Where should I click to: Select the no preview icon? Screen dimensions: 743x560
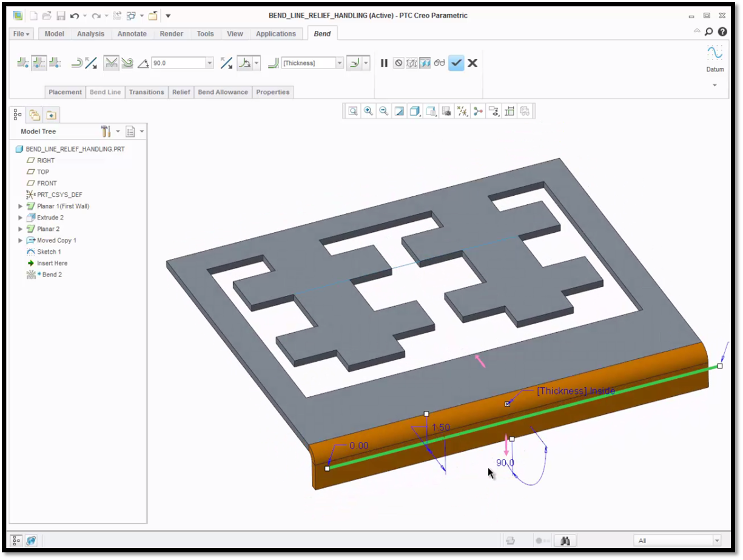398,63
